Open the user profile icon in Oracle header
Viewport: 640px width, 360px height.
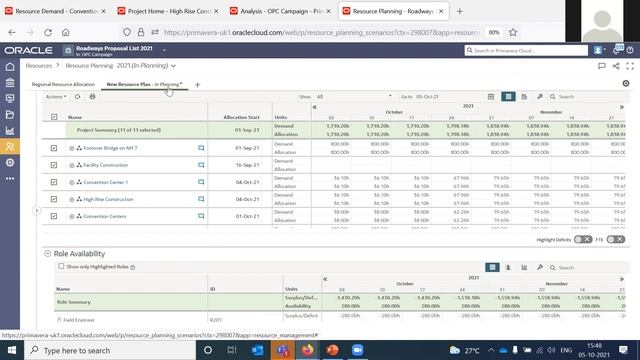[599, 50]
